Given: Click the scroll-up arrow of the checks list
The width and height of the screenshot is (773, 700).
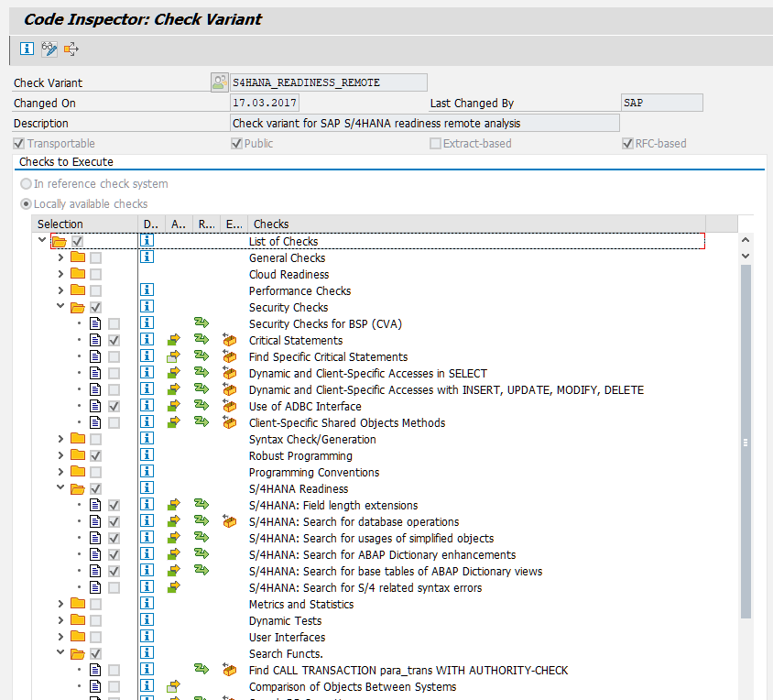Looking at the screenshot, I should point(746,240).
